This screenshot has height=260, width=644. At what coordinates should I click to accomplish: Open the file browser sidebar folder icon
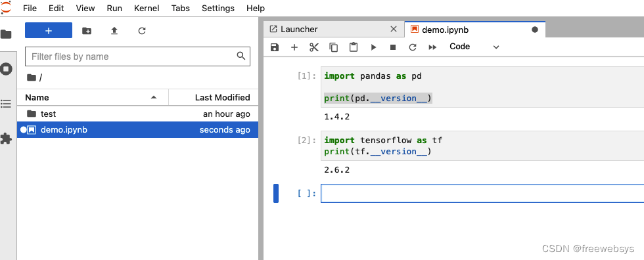point(6,34)
